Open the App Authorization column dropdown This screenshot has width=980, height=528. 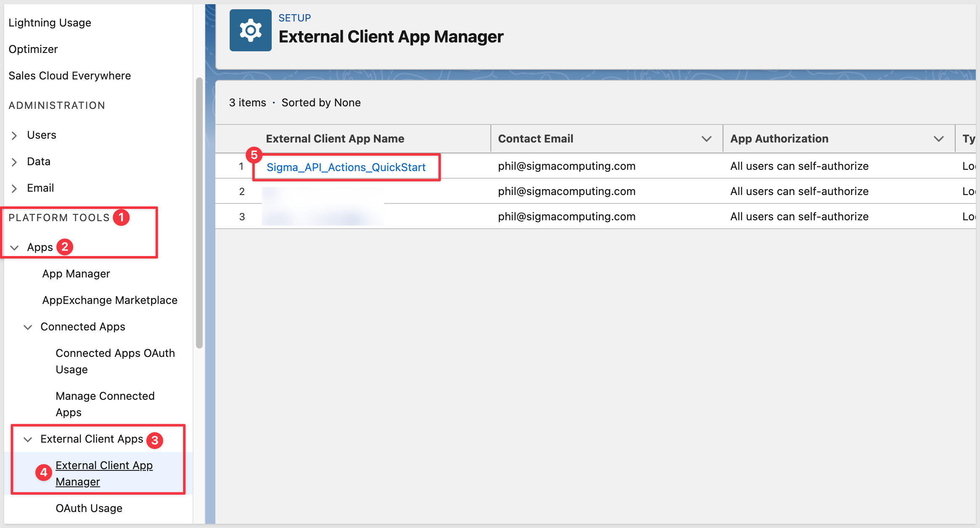pyautogui.click(x=938, y=139)
